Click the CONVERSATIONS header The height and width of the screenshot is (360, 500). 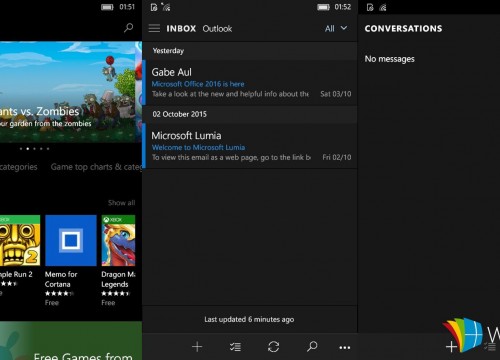(x=403, y=29)
